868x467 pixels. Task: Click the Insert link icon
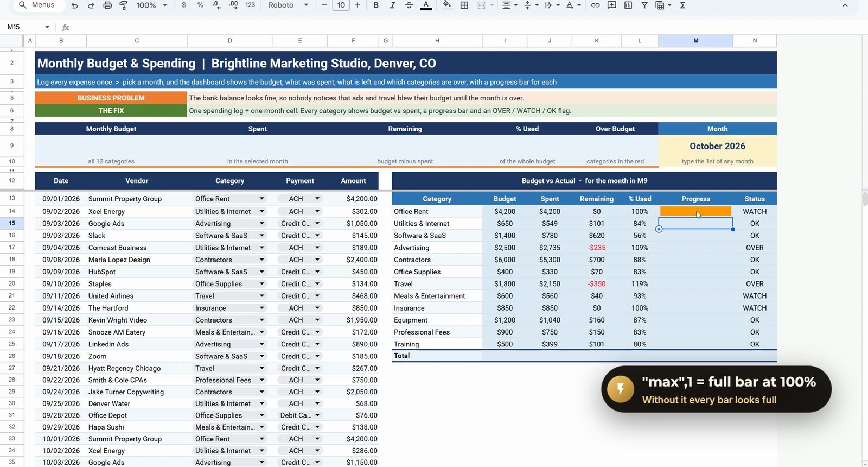(x=595, y=5)
